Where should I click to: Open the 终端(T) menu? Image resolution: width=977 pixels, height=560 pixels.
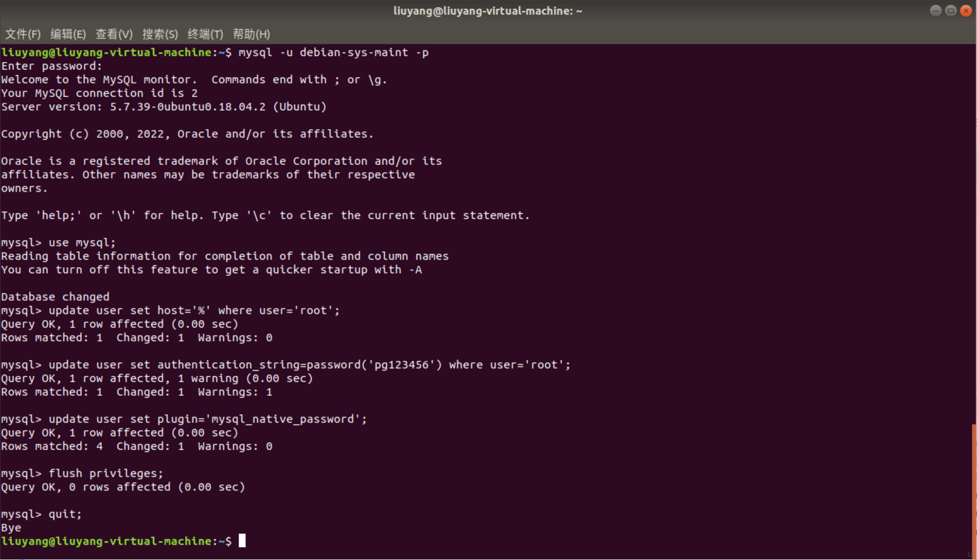[205, 34]
